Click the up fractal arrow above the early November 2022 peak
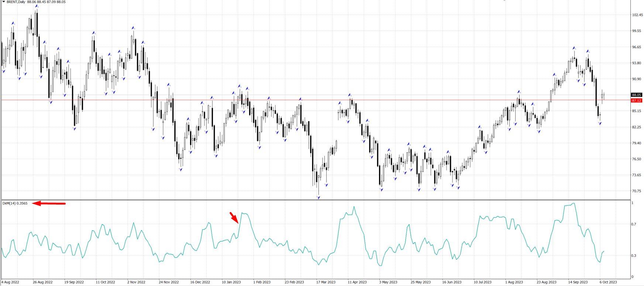 (x=133, y=28)
